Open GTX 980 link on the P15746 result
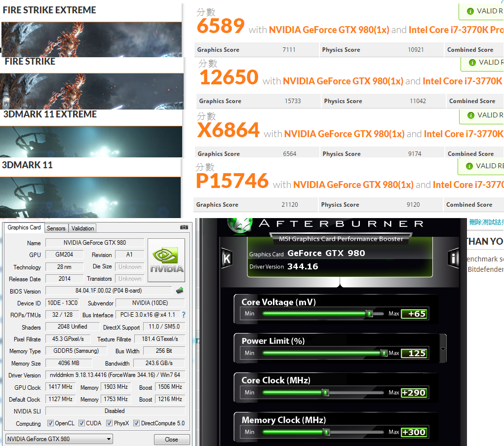Image resolution: width=504 pixels, height=446 pixels. (x=353, y=185)
